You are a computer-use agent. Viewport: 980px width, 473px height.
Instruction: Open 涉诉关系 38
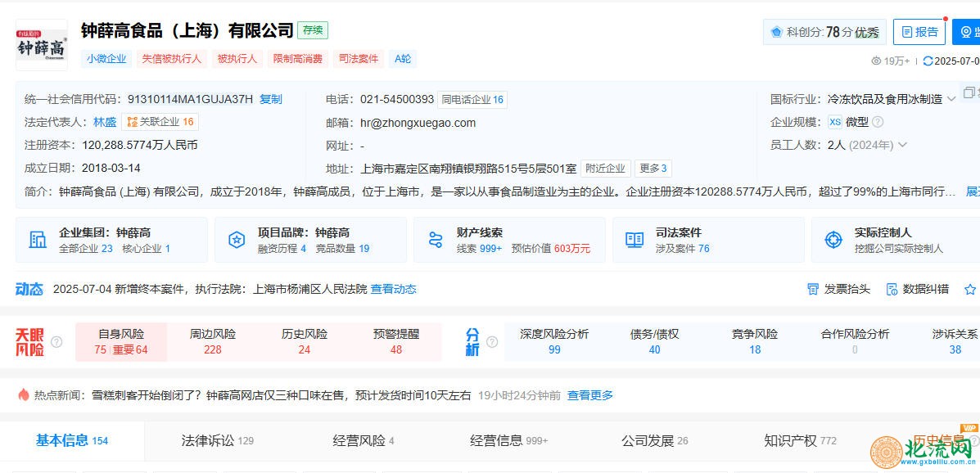tap(955, 342)
